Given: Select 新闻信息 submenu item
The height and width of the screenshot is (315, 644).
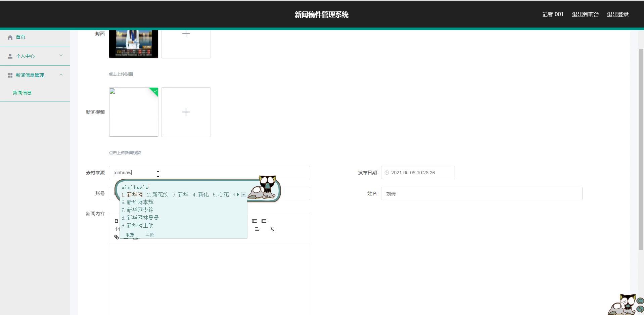Looking at the screenshot, I should (x=22, y=93).
